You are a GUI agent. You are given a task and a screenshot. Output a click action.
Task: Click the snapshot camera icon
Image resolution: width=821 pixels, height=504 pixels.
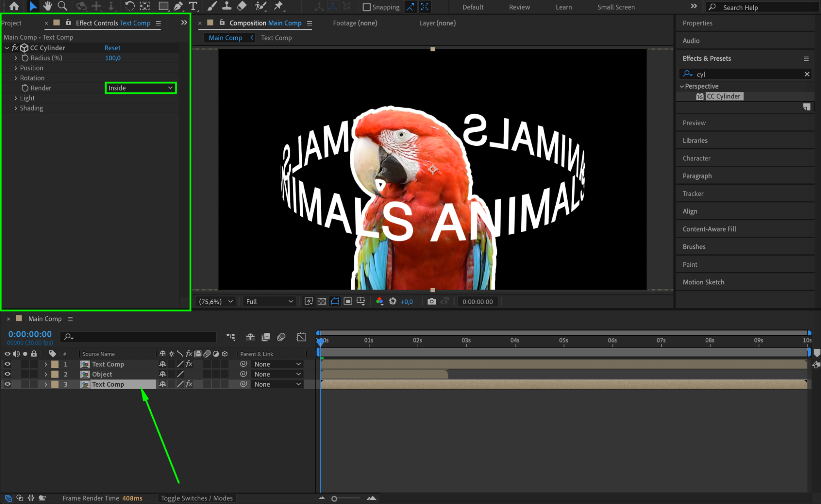coord(431,302)
